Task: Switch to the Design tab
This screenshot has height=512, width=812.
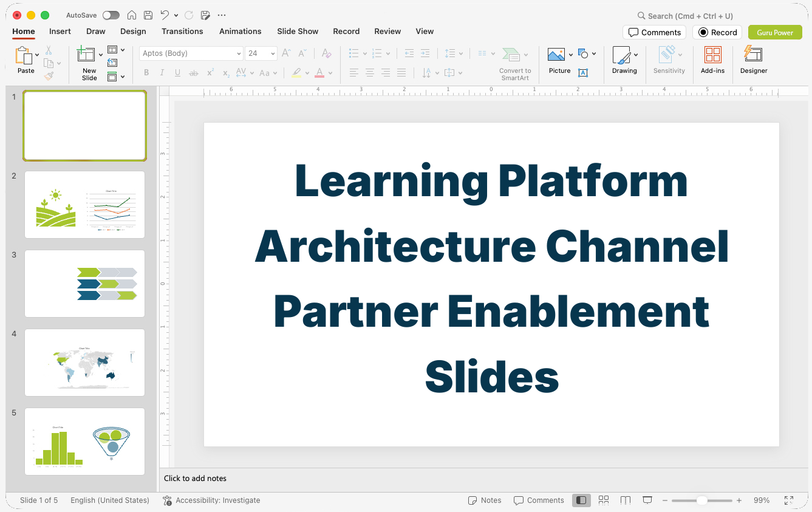Action: click(133, 31)
